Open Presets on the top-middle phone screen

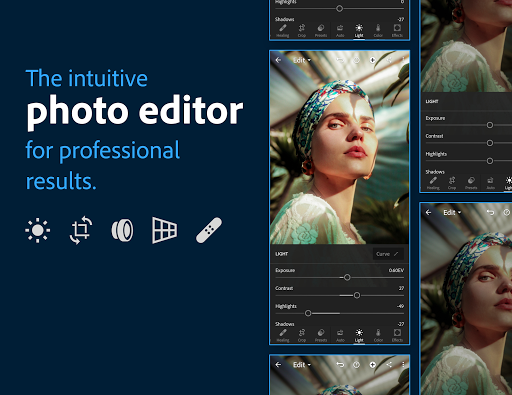point(321,31)
